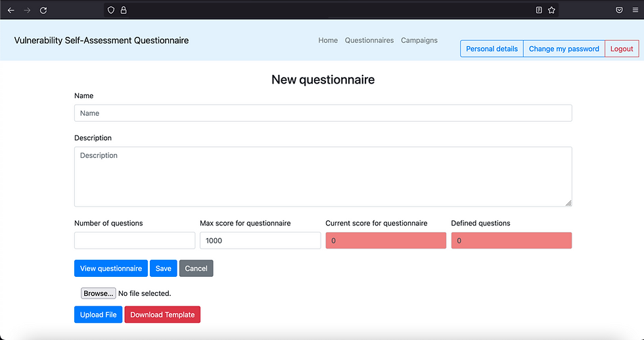Screen dimensions: 644x340
Task: Click the 'Max score for questionnaire' label
Action: click(x=245, y=223)
